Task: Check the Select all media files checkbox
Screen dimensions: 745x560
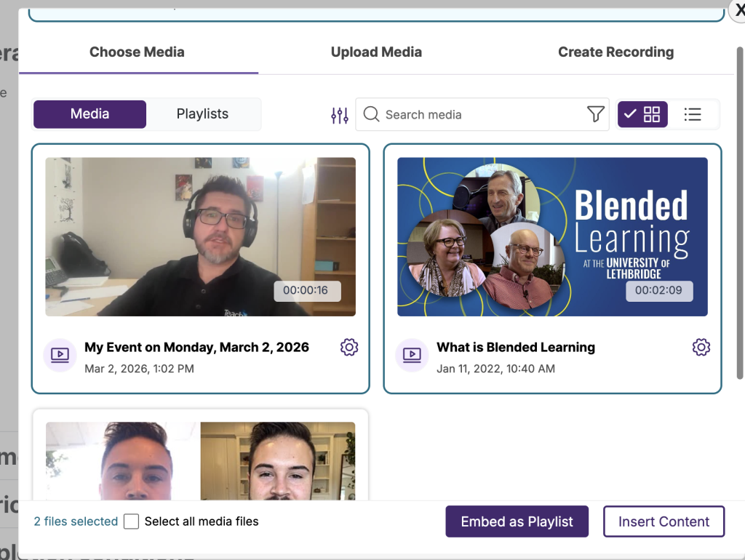Action: click(x=131, y=521)
